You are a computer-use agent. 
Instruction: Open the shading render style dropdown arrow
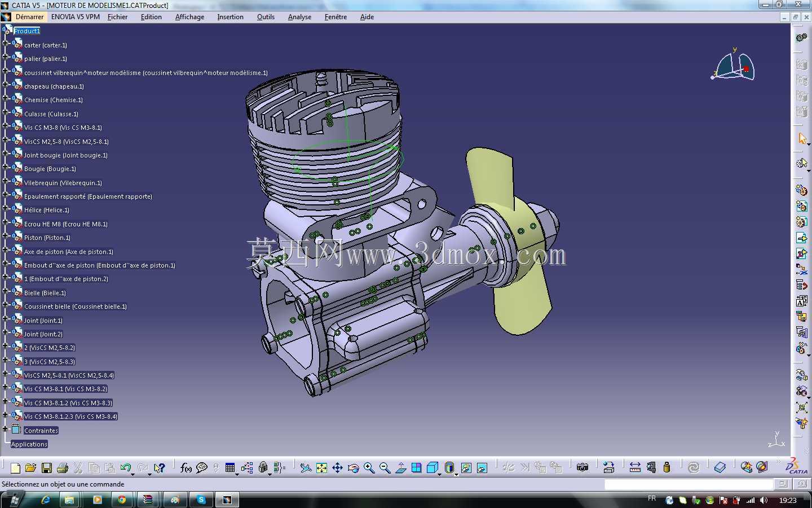point(456,474)
